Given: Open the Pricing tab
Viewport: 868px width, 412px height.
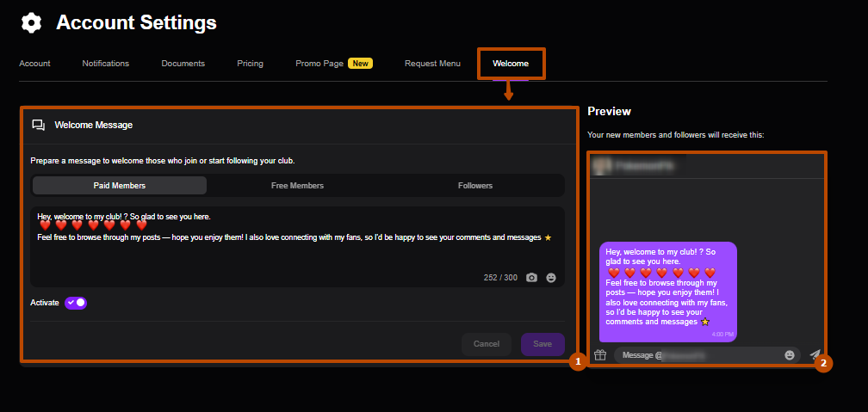Looking at the screenshot, I should [x=250, y=64].
